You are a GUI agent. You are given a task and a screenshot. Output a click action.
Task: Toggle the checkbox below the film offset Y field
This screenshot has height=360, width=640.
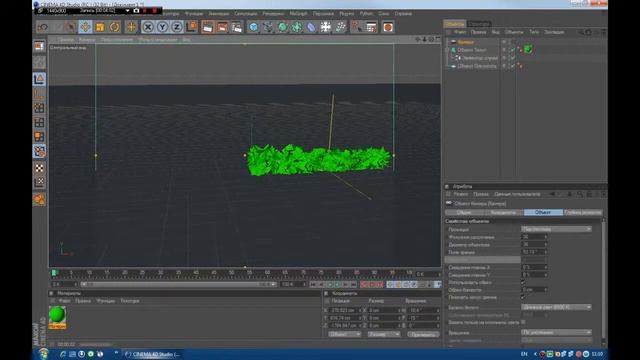pyautogui.click(x=523, y=282)
